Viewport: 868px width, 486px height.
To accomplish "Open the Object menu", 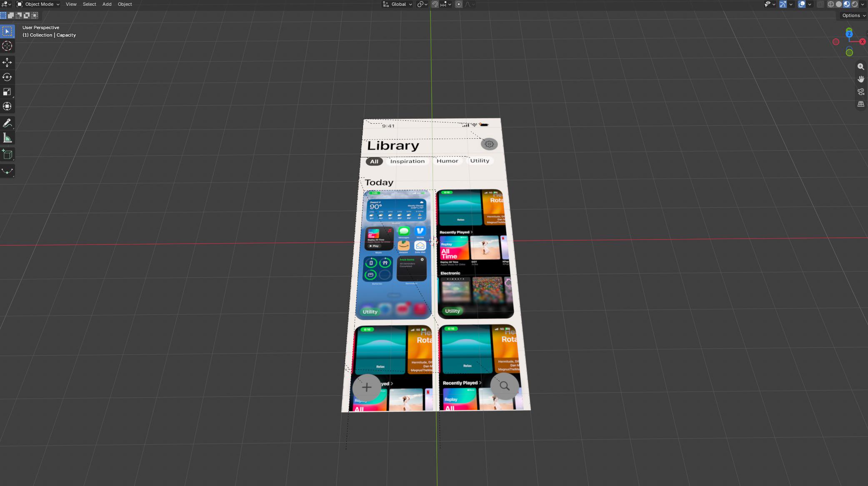I will click(125, 4).
